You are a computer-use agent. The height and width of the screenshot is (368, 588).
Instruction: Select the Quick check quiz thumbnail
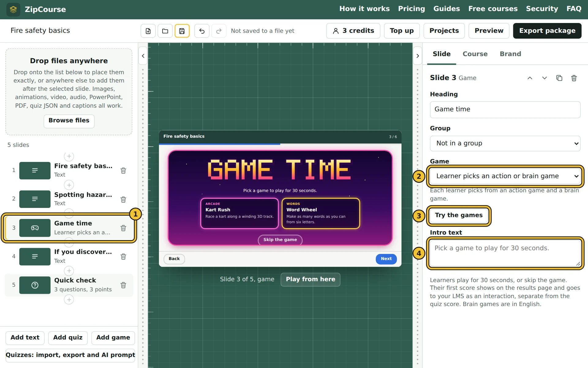[35, 285]
